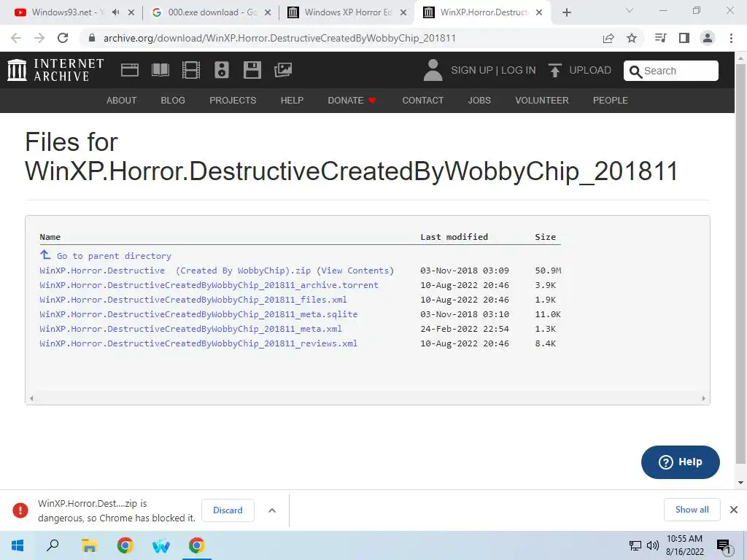The image size is (747, 560).
Task: Close the WinXP.Horror.Destructive tab
Action: coord(539,12)
